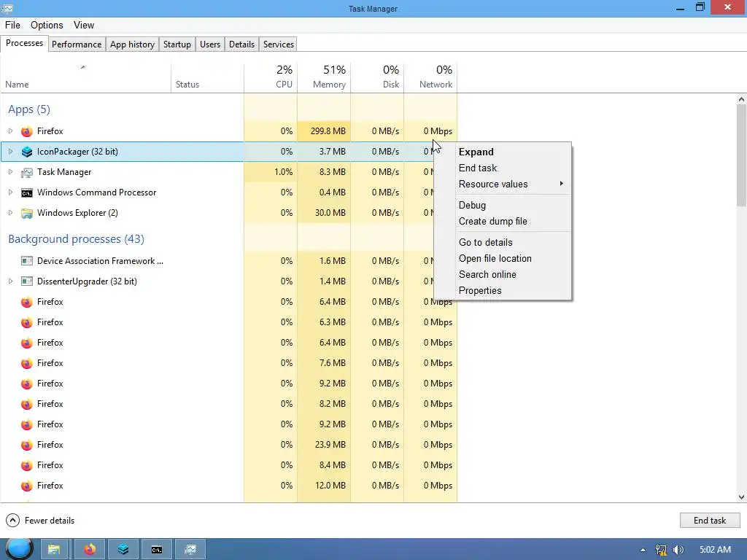This screenshot has height=560, width=747.
Task: Click the network status tray icon
Action: coord(661,550)
